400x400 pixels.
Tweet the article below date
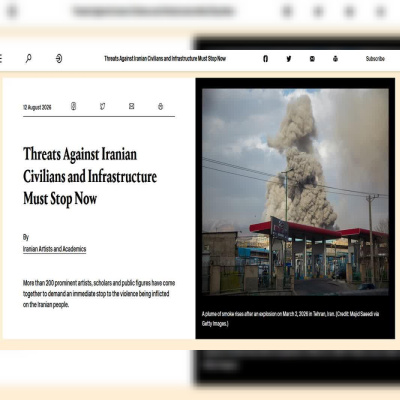click(102, 106)
